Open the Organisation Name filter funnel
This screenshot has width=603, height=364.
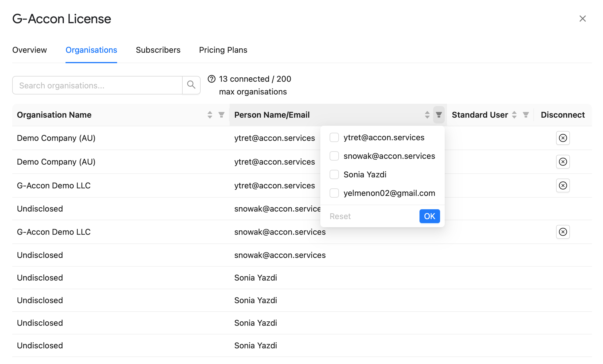point(221,115)
